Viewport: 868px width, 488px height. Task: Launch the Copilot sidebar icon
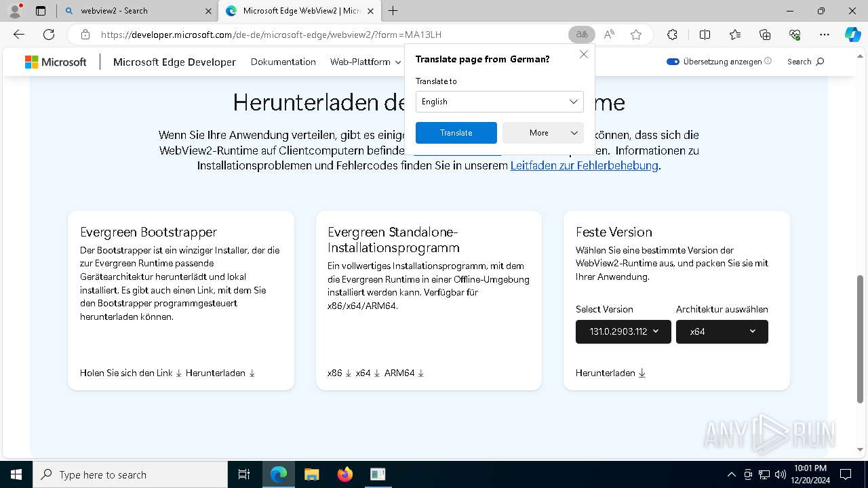point(852,35)
